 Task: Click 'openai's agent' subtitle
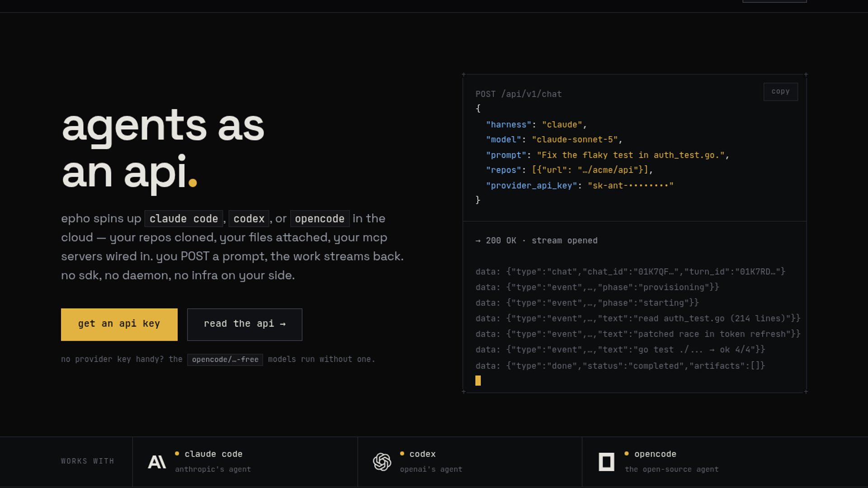(431, 469)
